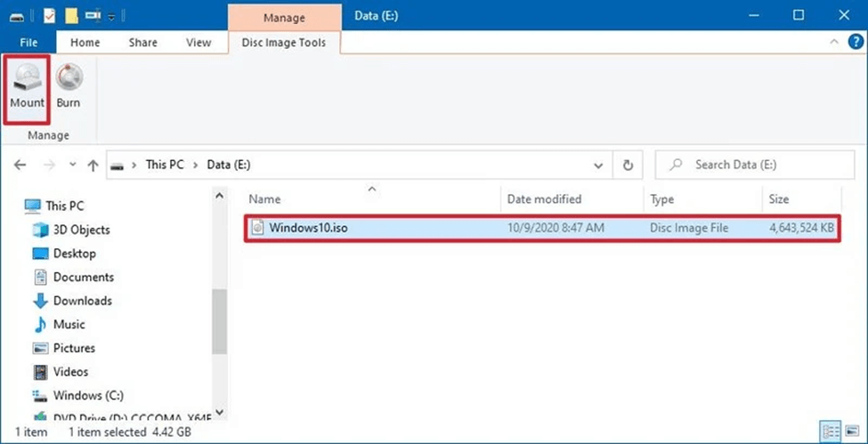Select the Windows10.iso file
Image resolution: width=868 pixels, height=444 pixels.
[x=307, y=229]
